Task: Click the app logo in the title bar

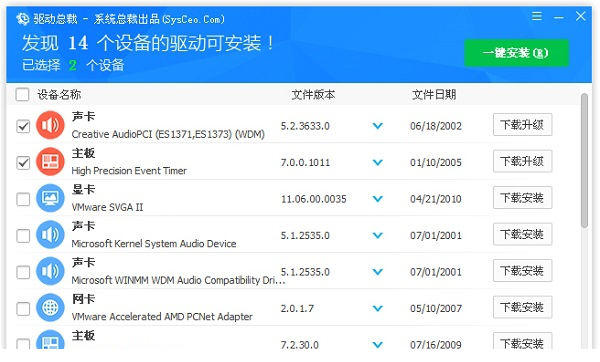Action: (23, 19)
